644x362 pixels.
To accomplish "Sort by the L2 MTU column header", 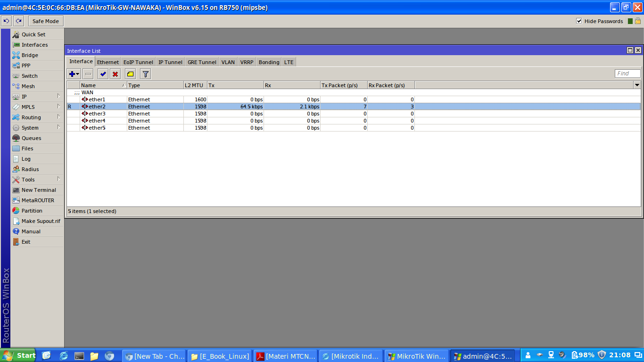I will [x=196, y=85].
